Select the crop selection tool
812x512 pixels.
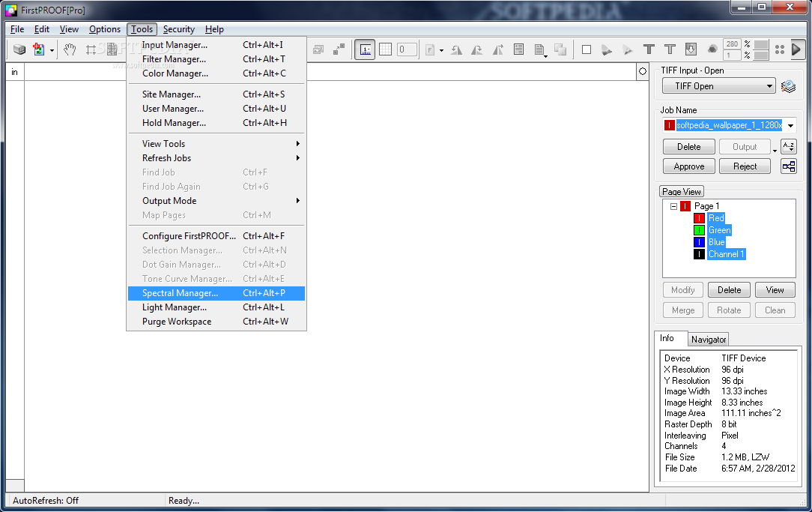point(91,49)
